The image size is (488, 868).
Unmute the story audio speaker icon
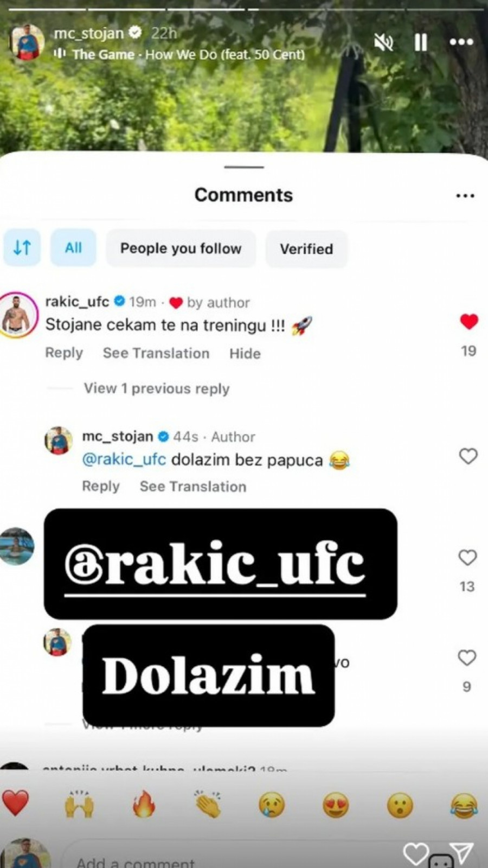383,42
